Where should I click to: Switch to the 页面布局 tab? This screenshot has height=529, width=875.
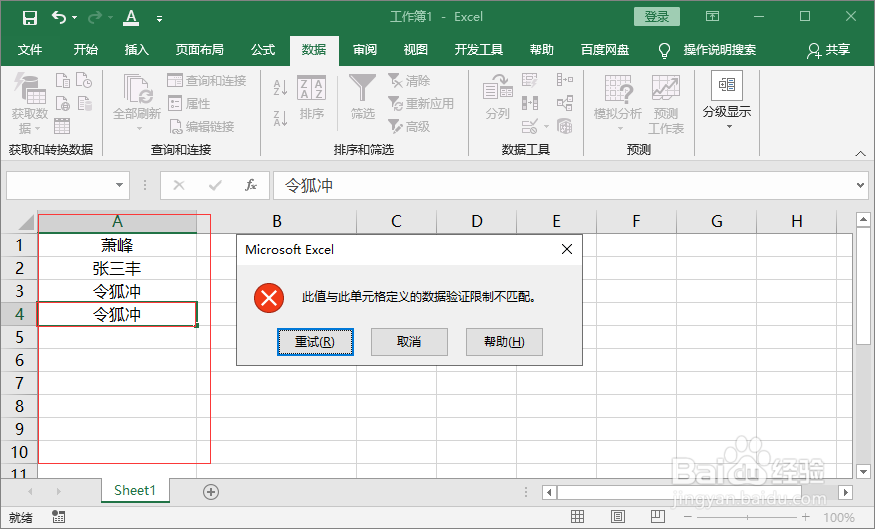tap(200, 50)
